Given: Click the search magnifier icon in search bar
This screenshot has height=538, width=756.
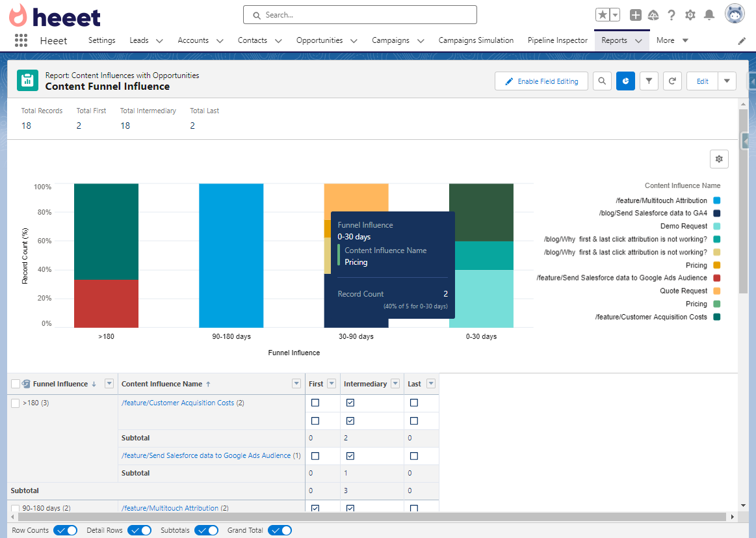Looking at the screenshot, I should [257, 16].
